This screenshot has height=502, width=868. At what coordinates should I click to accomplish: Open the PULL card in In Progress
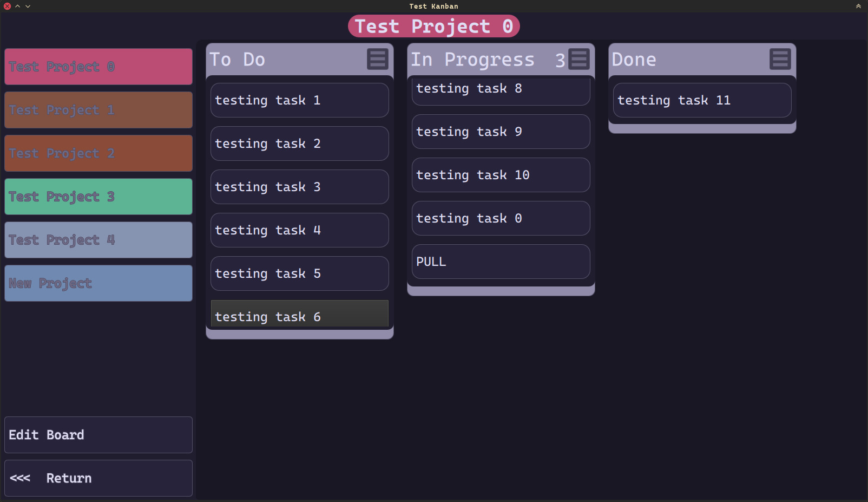[x=500, y=262]
